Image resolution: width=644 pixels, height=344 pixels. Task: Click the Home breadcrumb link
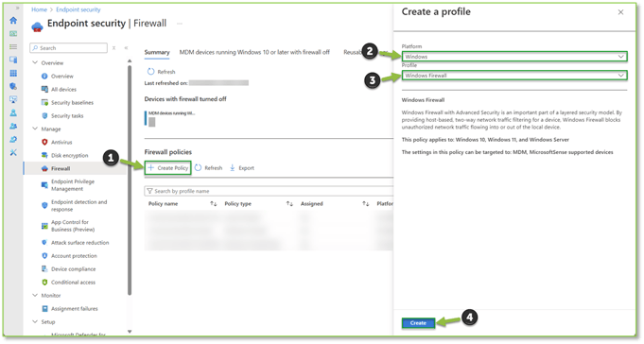(39, 9)
